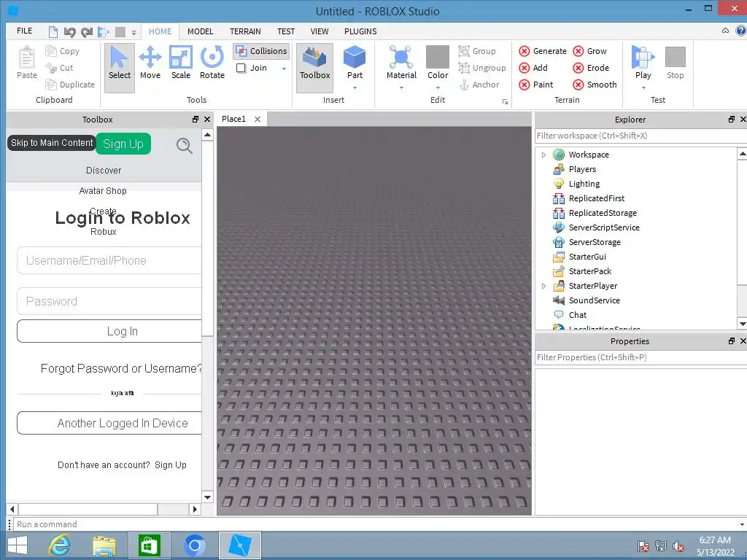Switch to the PLUGINS ribbon tab
This screenshot has width=747, height=560.
[x=360, y=31]
